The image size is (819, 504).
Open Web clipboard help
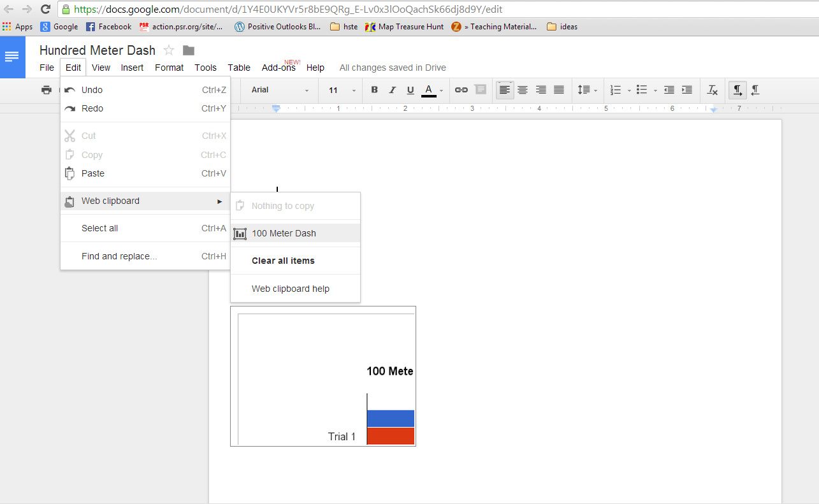[x=295, y=289]
